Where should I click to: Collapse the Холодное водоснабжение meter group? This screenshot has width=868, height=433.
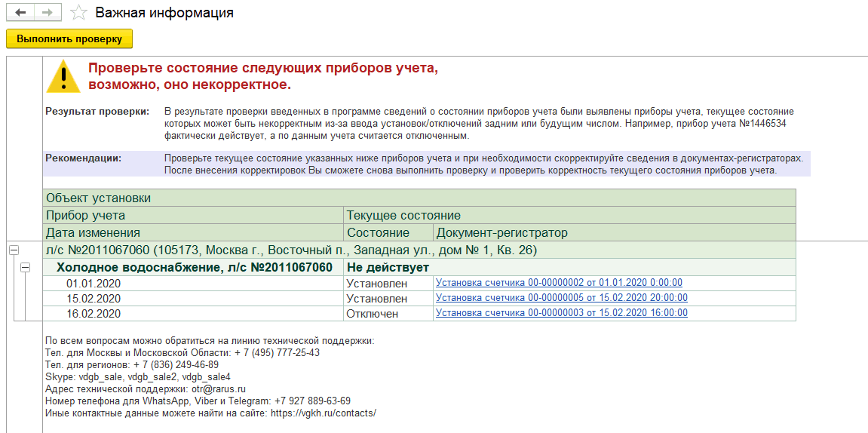click(25, 268)
